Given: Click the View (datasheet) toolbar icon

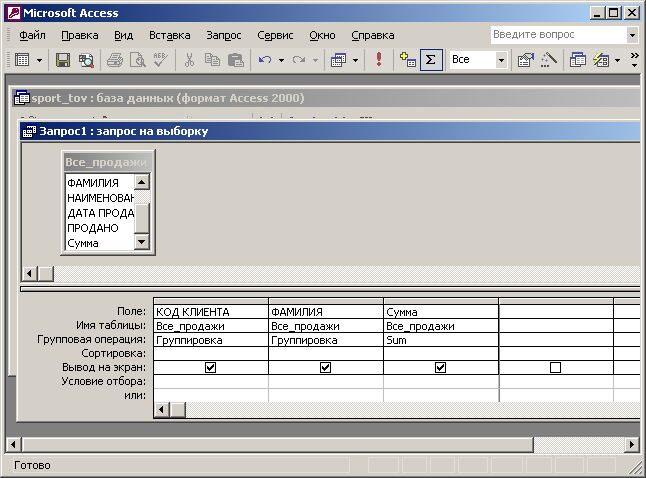Looking at the screenshot, I should tap(22, 60).
